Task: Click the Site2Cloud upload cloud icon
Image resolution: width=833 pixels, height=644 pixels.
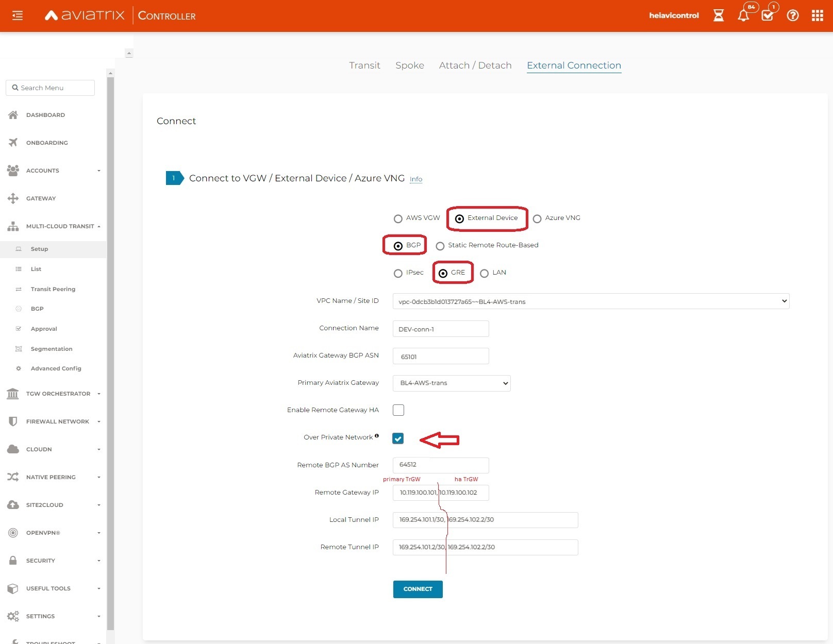Action: point(13,505)
